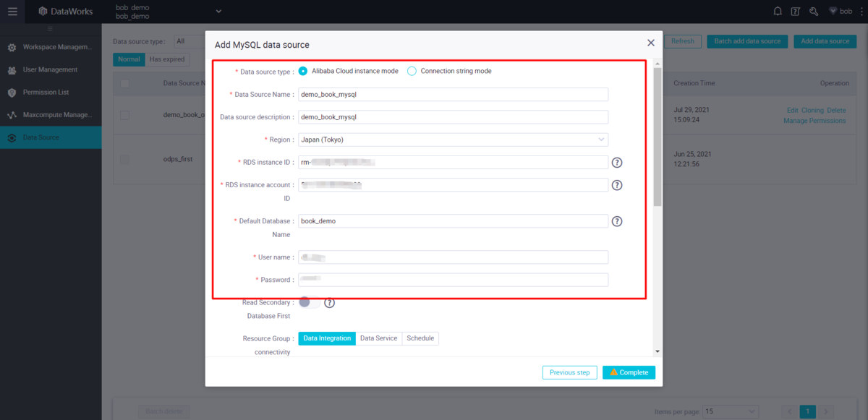Open the Region dropdown Japan (Tokyo)
Screen dimensions: 868x420
453,140
